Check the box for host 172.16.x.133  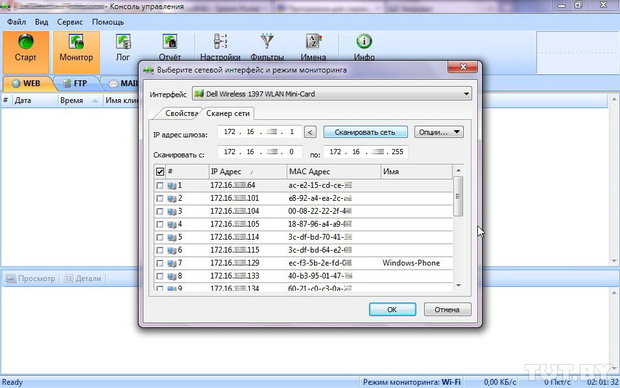[x=160, y=276]
